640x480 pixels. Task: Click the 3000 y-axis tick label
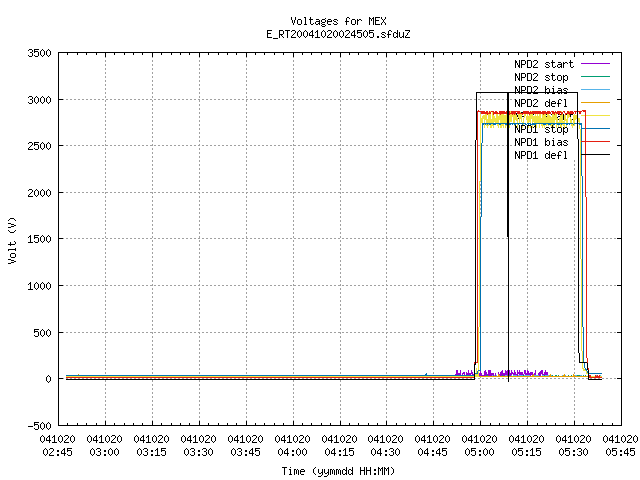tap(39, 100)
